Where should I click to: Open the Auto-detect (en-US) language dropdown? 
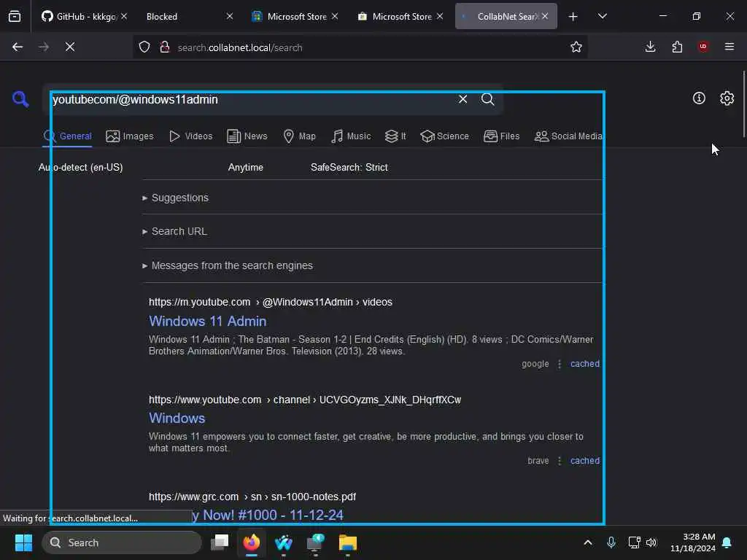[81, 167]
